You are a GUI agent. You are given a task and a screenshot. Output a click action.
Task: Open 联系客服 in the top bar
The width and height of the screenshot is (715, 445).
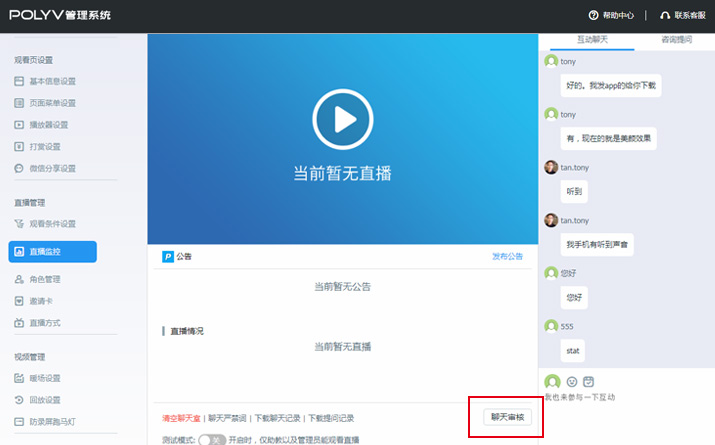tap(685, 15)
